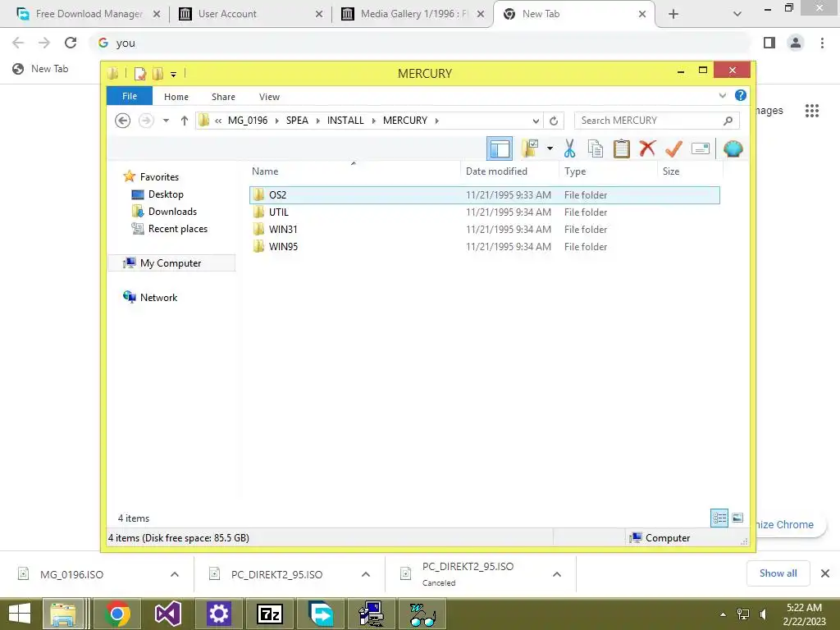The width and height of the screenshot is (840, 630).
Task: Open Chrome tab search chevron
Action: [x=737, y=14]
